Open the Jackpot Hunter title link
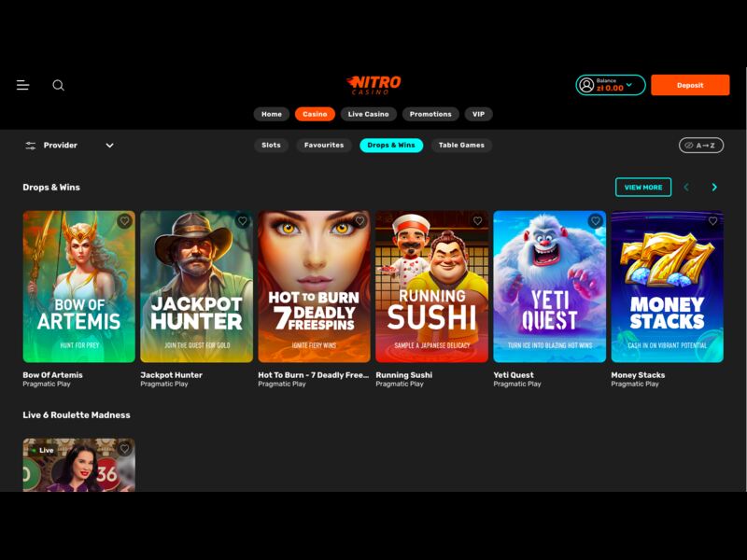 click(171, 375)
